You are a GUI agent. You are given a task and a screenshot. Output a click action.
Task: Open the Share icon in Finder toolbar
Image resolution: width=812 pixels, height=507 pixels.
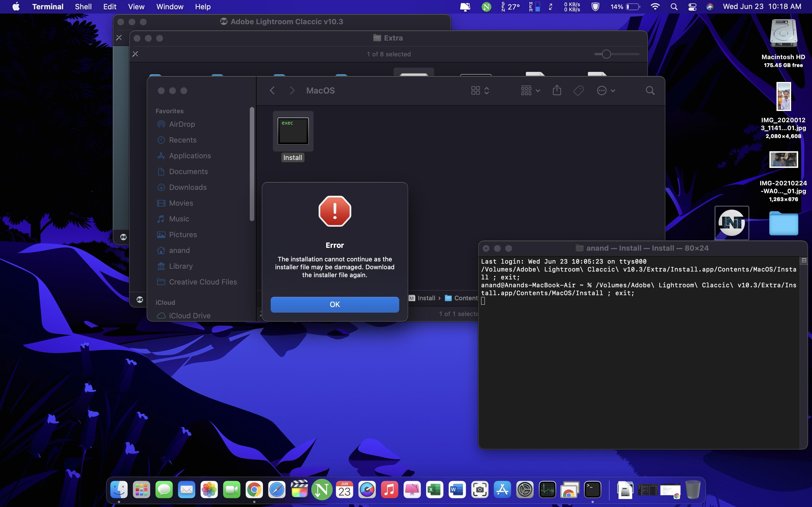pos(557,90)
